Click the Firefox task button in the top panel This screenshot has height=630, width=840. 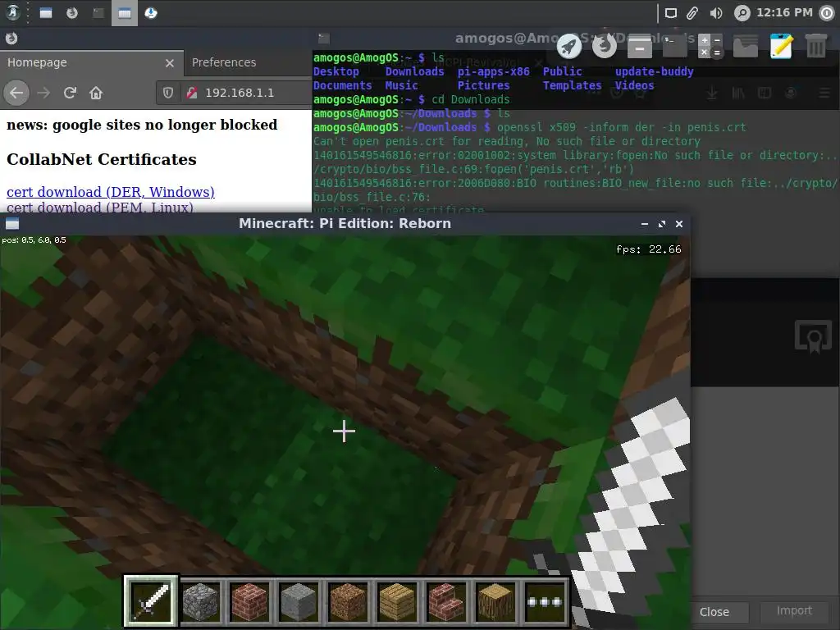(72, 13)
